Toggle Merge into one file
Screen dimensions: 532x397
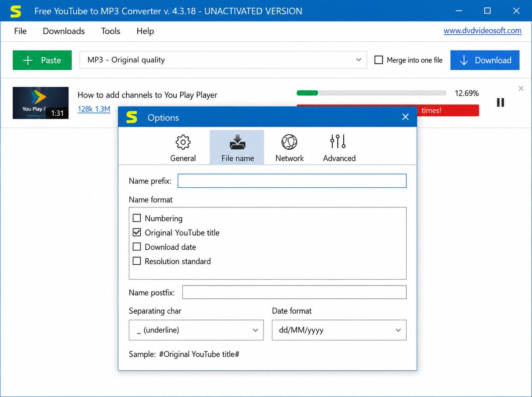[x=378, y=60]
